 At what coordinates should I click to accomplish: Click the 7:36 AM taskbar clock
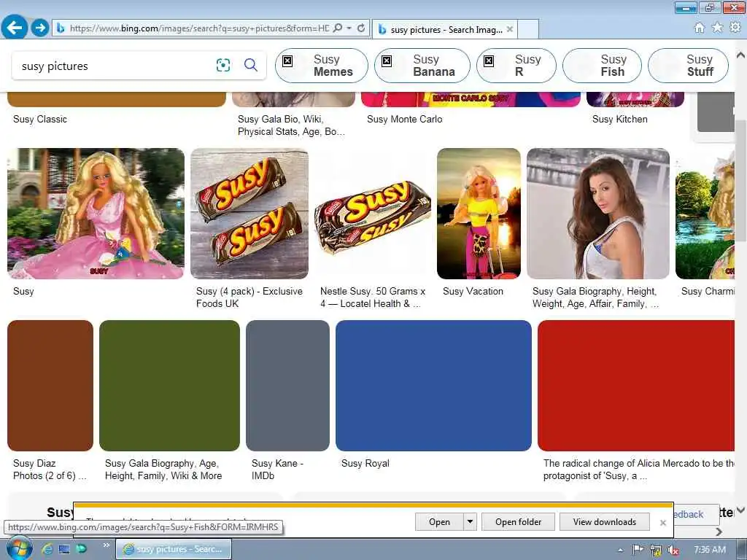(709, 550)
